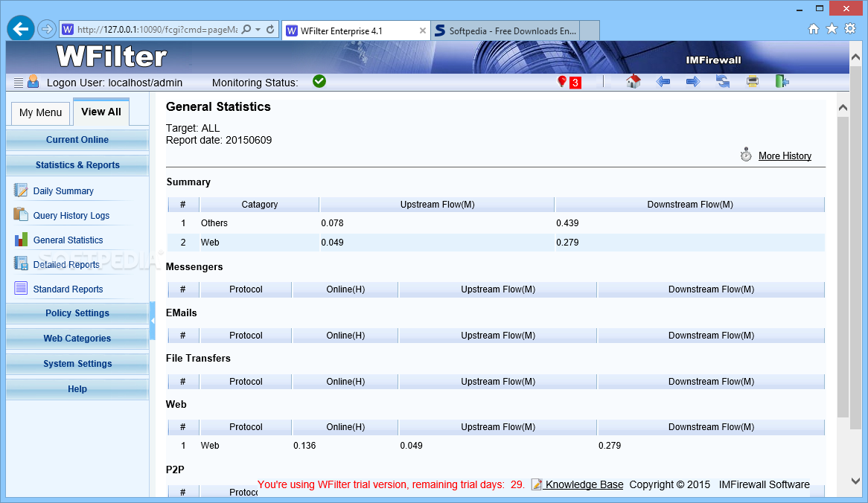Open the Daily Summary link
This screenshot has height=503, width=868.
pyautogui.click(x=63, y=191)
